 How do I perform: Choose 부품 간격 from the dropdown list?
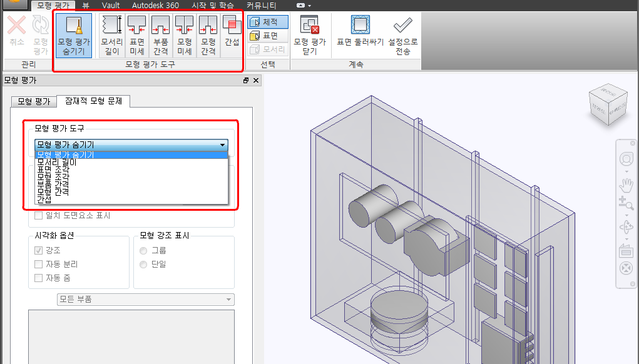pyautogui.click(x=131, y=185)
